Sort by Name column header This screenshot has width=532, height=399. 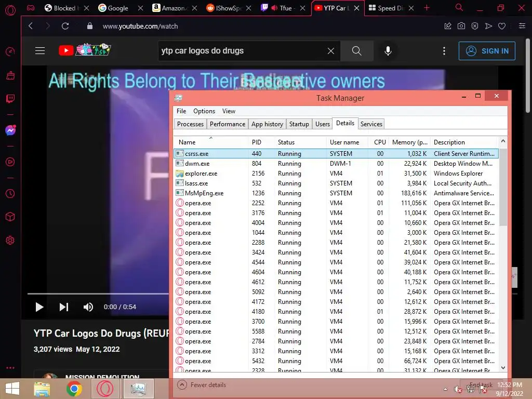(211, 142)
